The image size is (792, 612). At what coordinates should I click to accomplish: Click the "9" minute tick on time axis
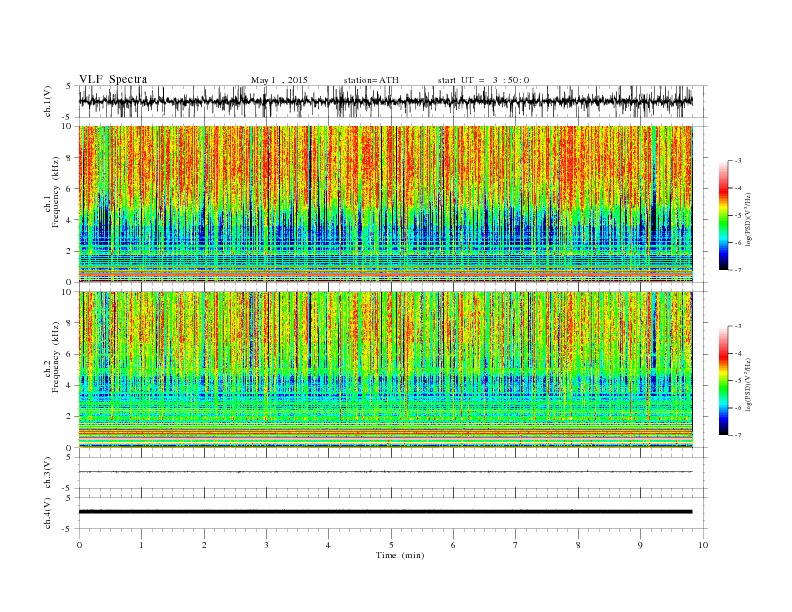[x=640, y=545]
